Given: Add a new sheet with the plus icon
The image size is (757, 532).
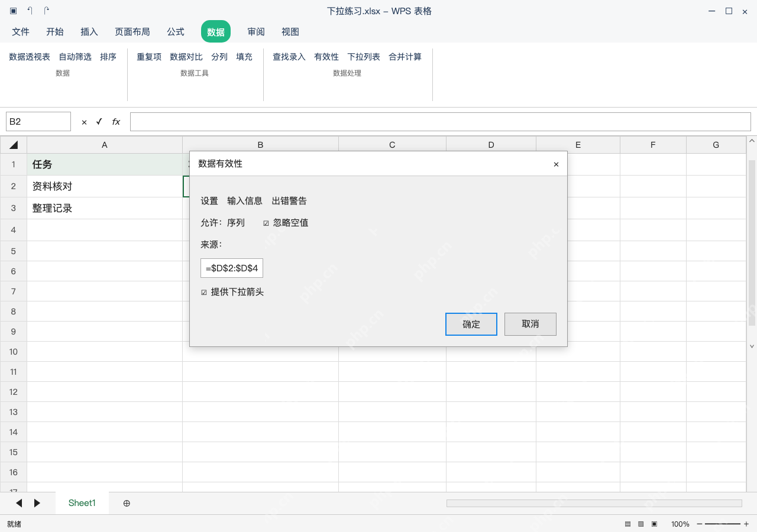Looking at the screenshot, I should 127,503.
